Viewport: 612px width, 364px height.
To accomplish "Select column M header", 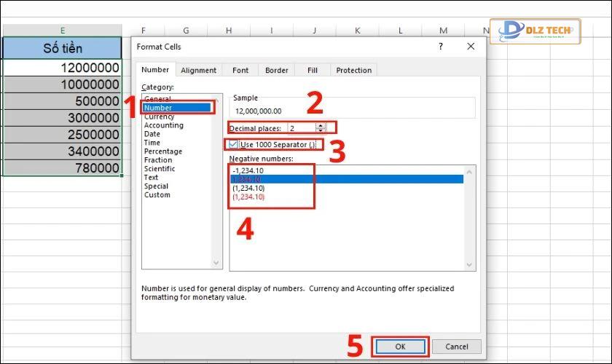I will pos(443,31).
